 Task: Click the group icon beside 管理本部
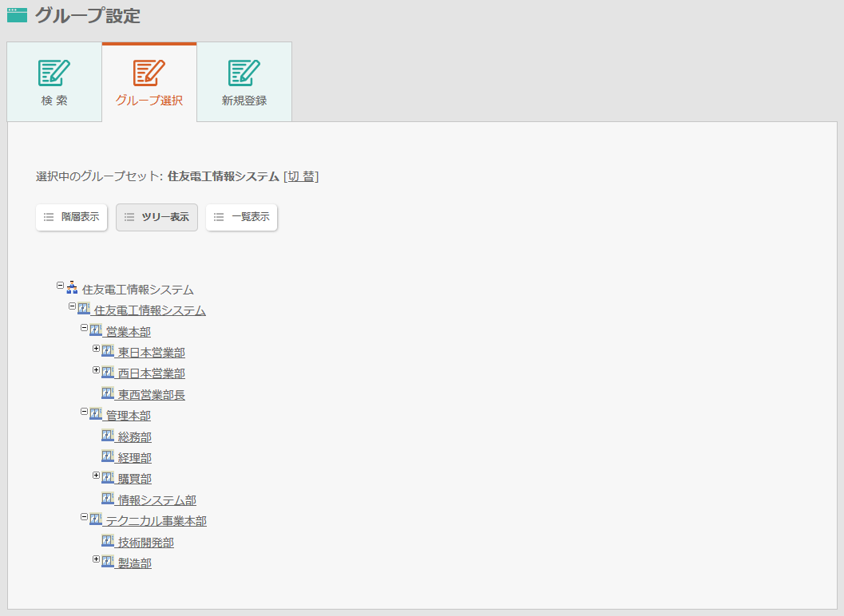pos(96,413)
